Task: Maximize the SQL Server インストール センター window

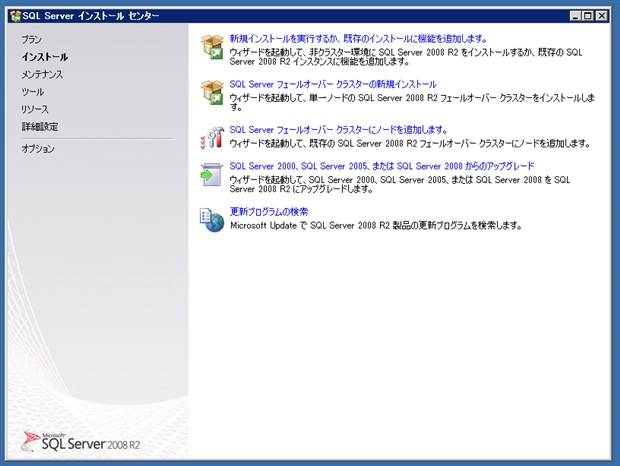Action: pyautogui.click(x=588, y=16)
